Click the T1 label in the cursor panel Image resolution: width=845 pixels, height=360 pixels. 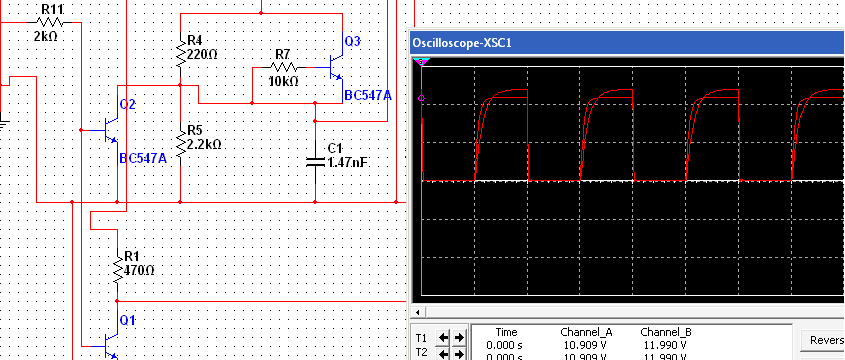point(422,338)
